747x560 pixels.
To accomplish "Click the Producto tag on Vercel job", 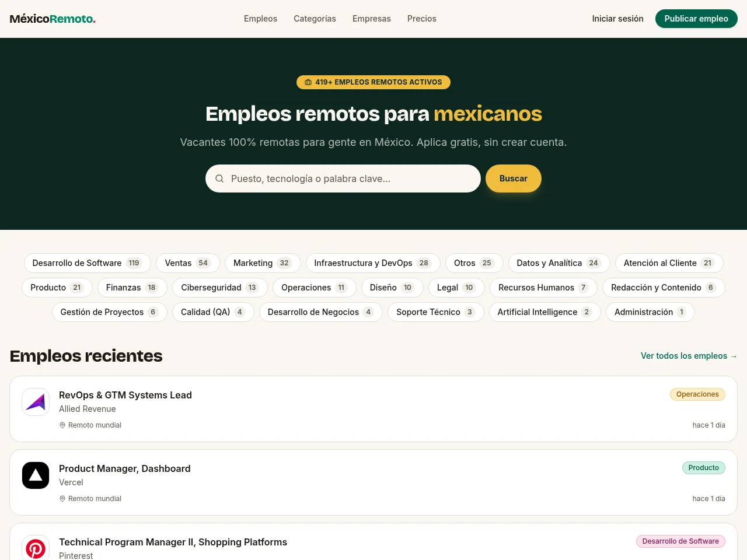I will point(703,468).
